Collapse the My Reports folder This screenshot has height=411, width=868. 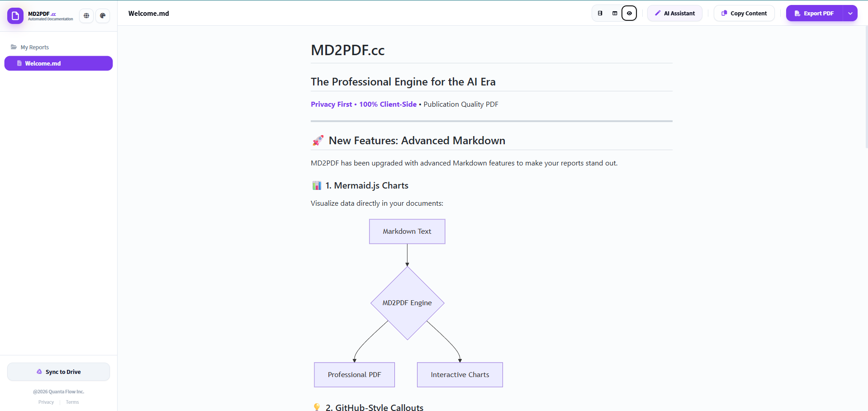pos(35,47)
